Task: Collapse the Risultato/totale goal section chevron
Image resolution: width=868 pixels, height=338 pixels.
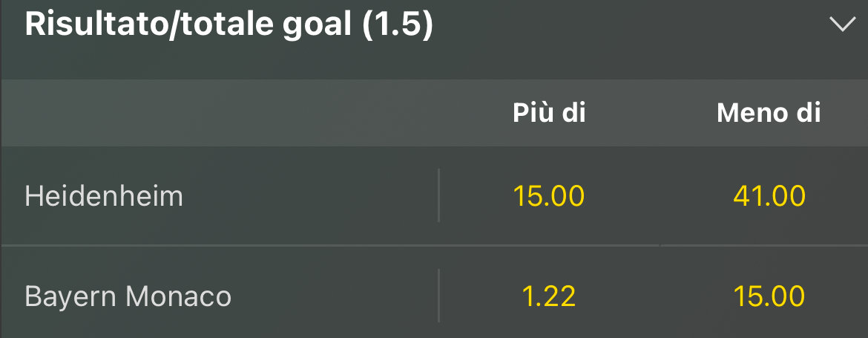Action: pos(842,25)
